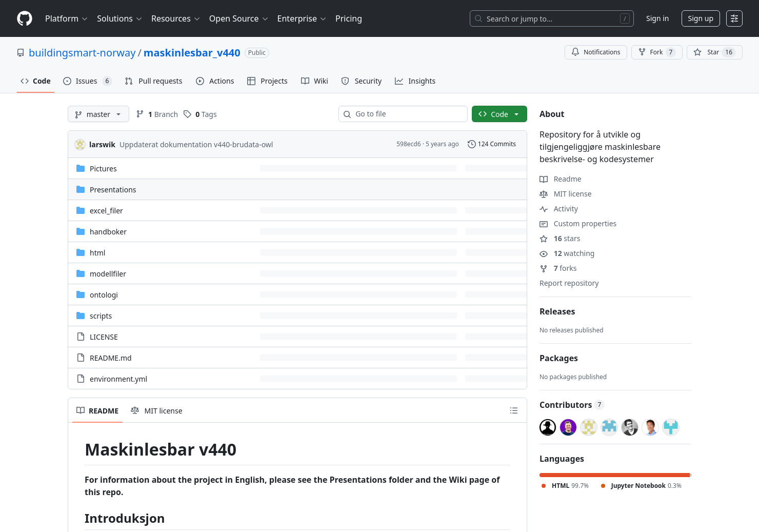759x532 pixels.
Task: Star the maskinlesbar_v440 repository
Action: (x=714, y=52)
